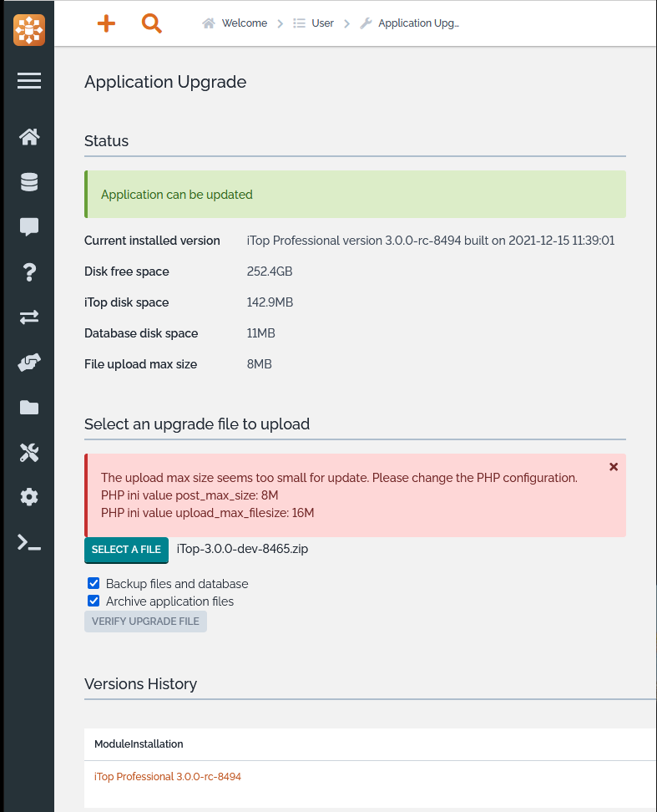Open the handshake service management icon

pyautogui.click(x=29, y=363)
